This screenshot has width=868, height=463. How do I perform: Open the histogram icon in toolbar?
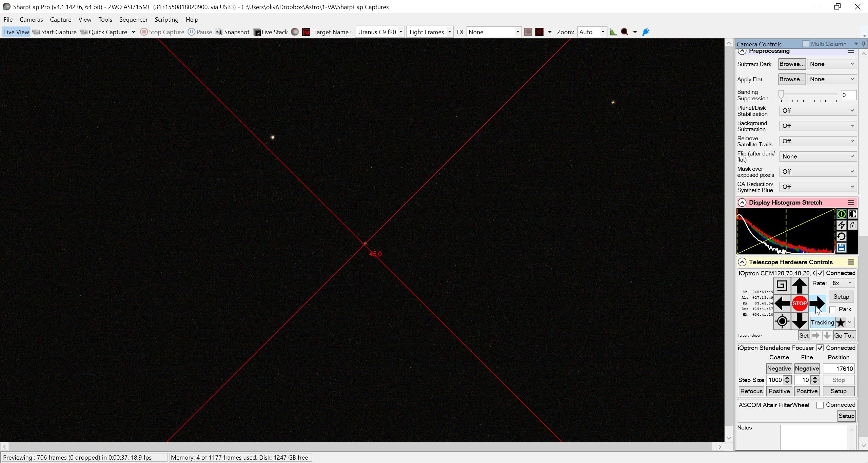tap(613, 32)
